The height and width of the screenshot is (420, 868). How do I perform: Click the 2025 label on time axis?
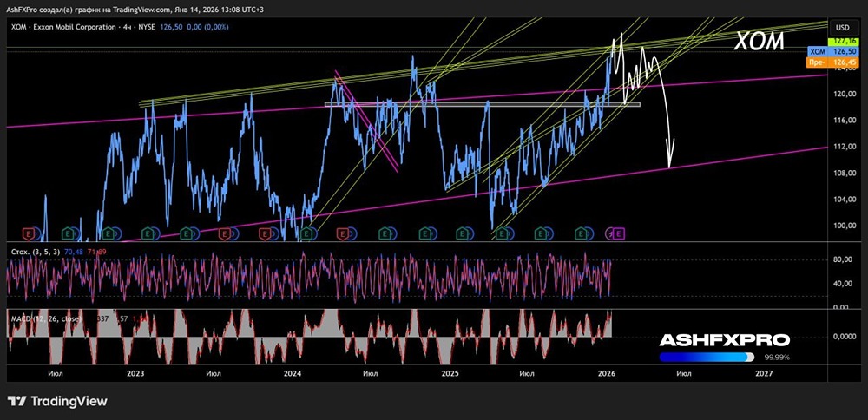[450, 373]
